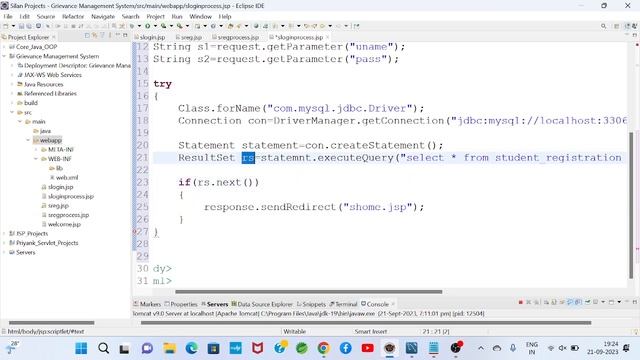This screenshot has height=360, width=640.
Task: Expand Core_Java_OOP project
Action: [x=4, y=47]
